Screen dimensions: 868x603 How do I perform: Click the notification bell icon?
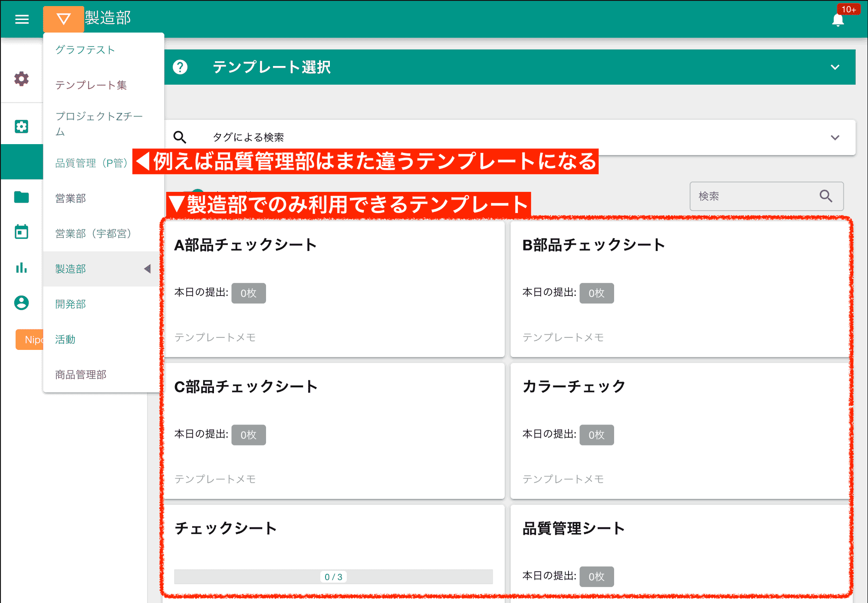tap(838, 20)
